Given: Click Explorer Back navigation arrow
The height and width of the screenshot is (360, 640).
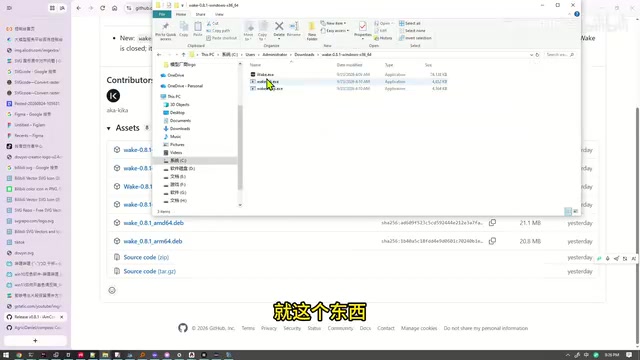Looking at the screenshot, I should [159, 55].
